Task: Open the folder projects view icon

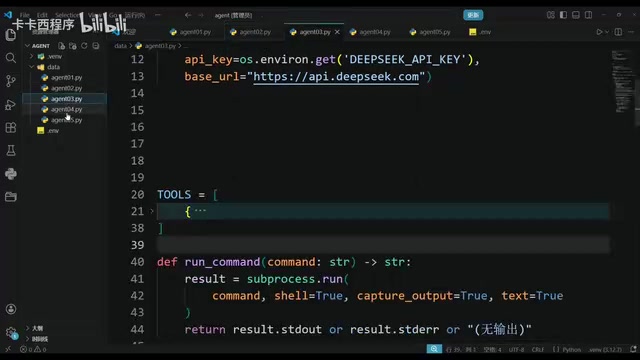Action: point(11,197)
